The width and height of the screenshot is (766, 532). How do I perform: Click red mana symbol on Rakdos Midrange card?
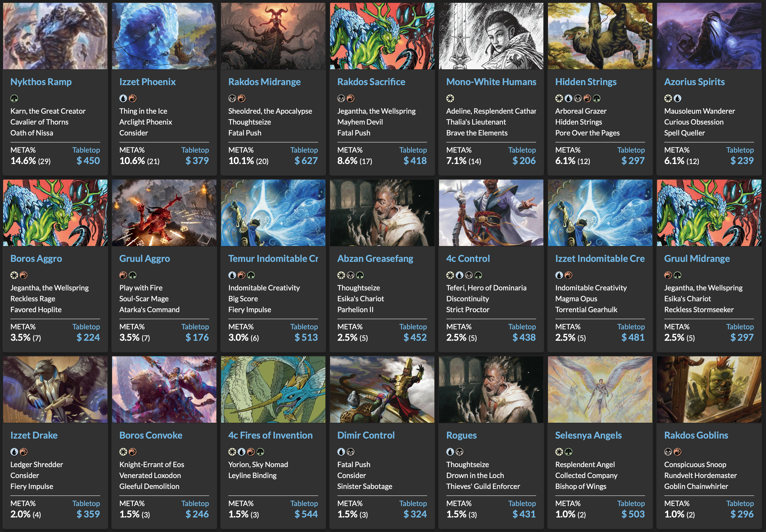coord(242,98)
